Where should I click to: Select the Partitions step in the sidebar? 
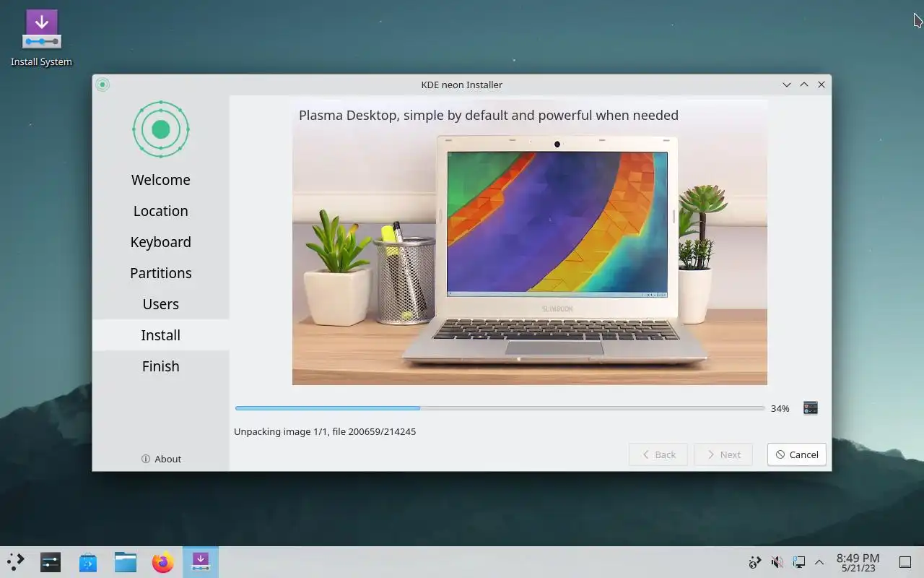pos(161,273)
